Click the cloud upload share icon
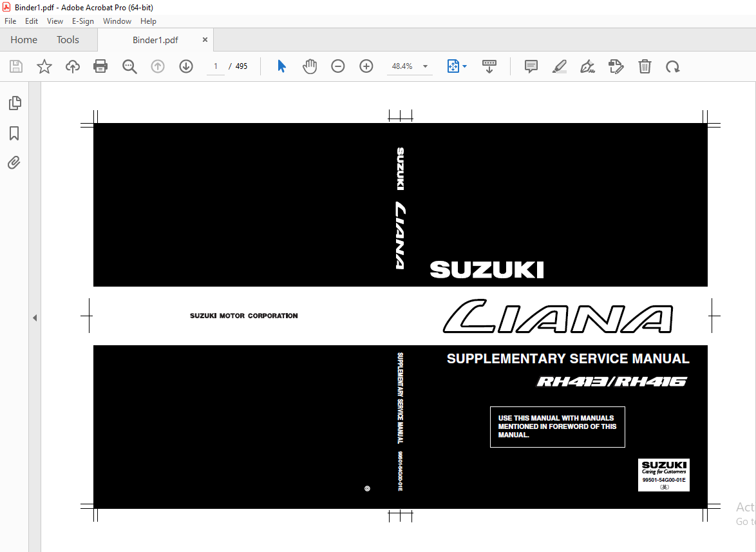The height and width of the screenshot is (552, 756). tap(72, 66)
